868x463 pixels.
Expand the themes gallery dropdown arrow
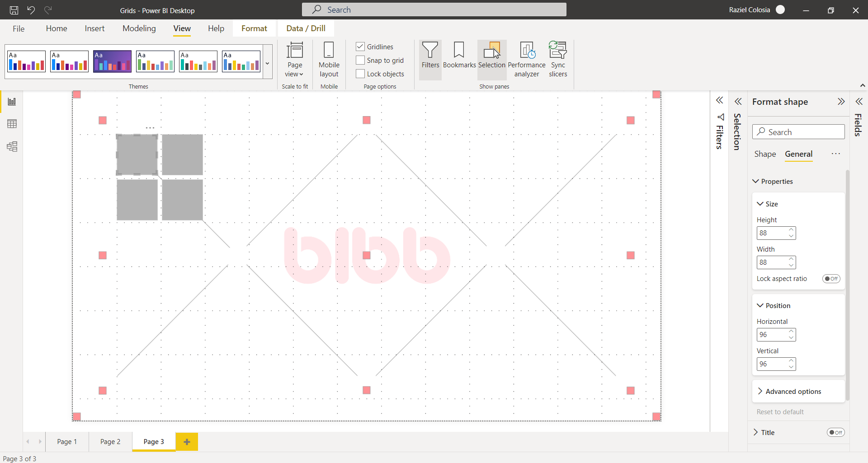[267, 63]
